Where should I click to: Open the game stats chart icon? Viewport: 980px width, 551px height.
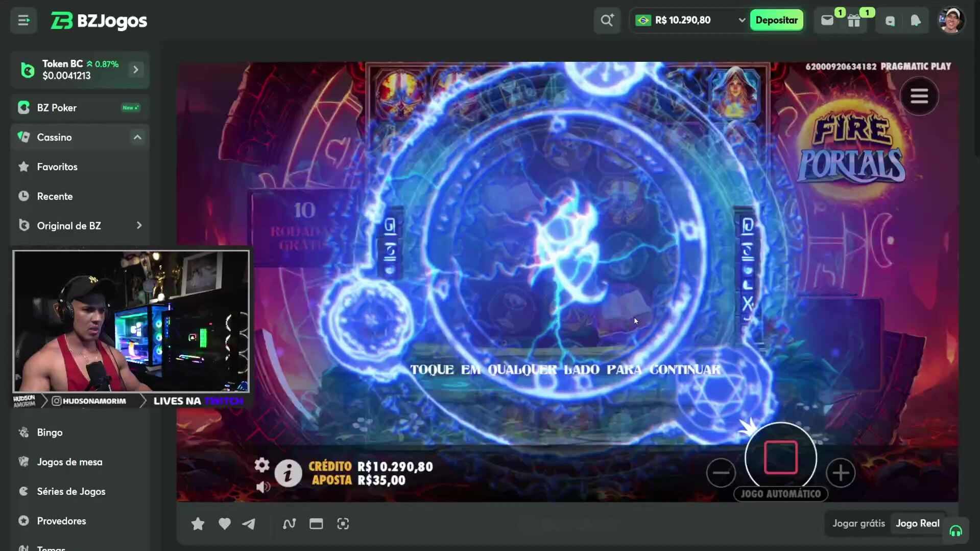coord(289,524)
